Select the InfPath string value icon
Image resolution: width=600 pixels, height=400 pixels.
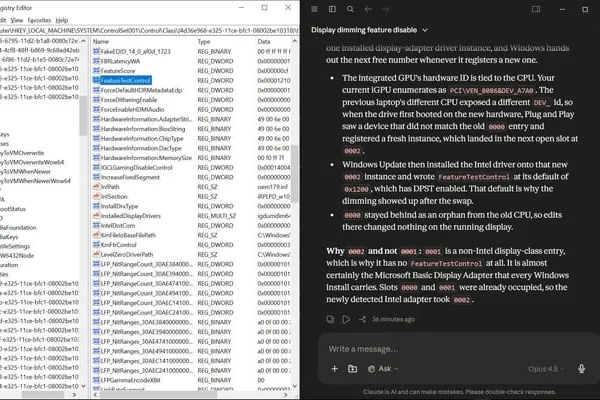click(x=96, y=186)
